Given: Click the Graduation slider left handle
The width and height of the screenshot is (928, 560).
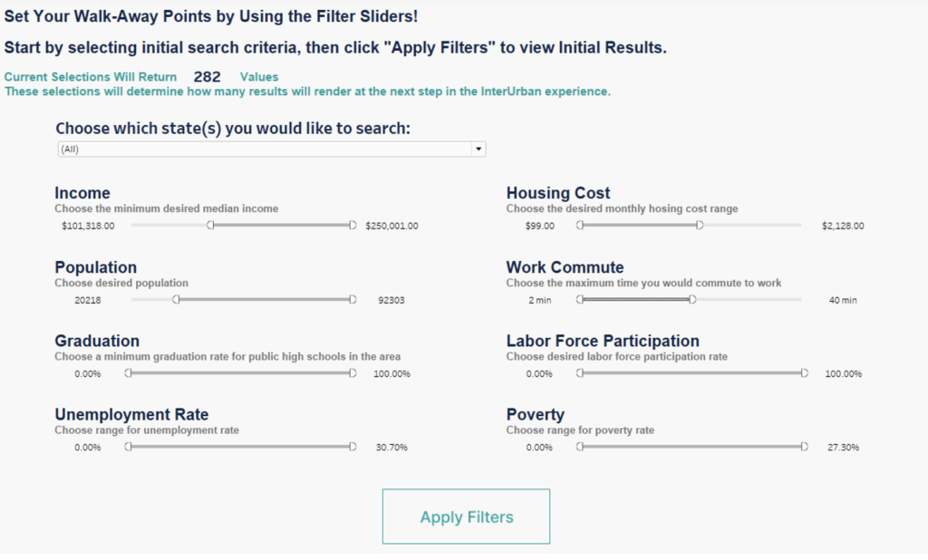Looking at the screenshot, I should click(x=129, y=373).
